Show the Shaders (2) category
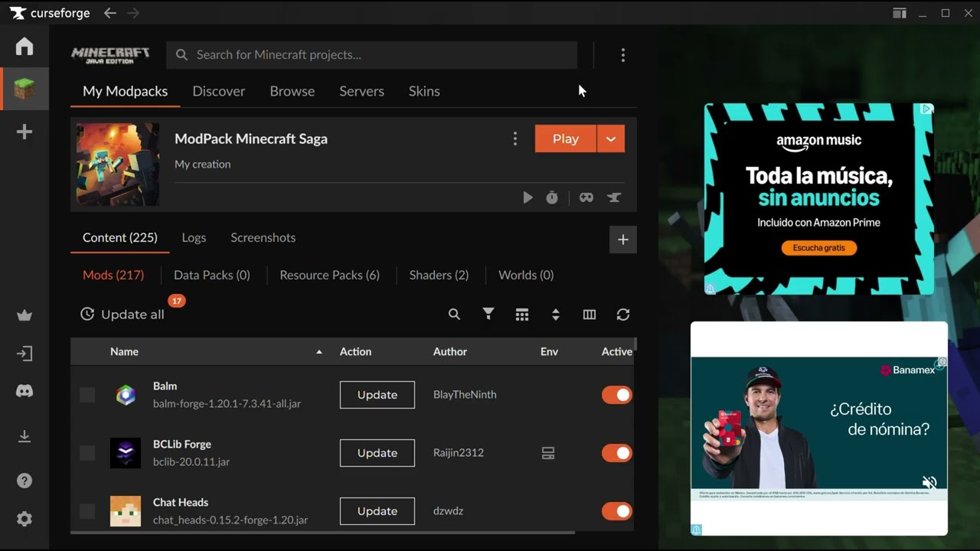This screenshot has height=551, width=980. point(439,275)
